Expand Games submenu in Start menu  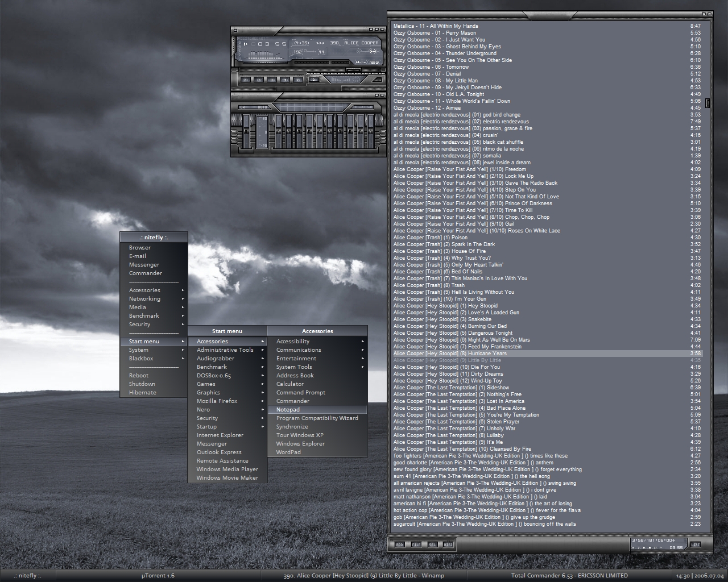click(x=227, y=384)
